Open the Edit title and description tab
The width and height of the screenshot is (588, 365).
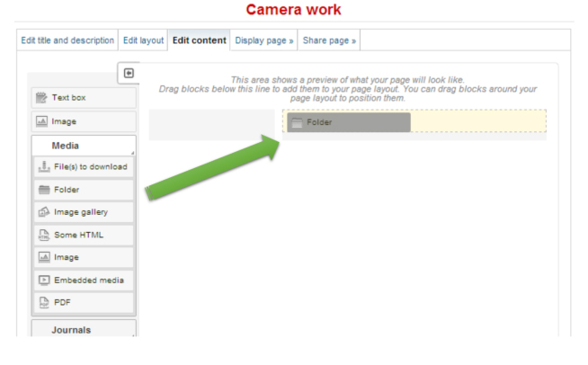point(67,40)
